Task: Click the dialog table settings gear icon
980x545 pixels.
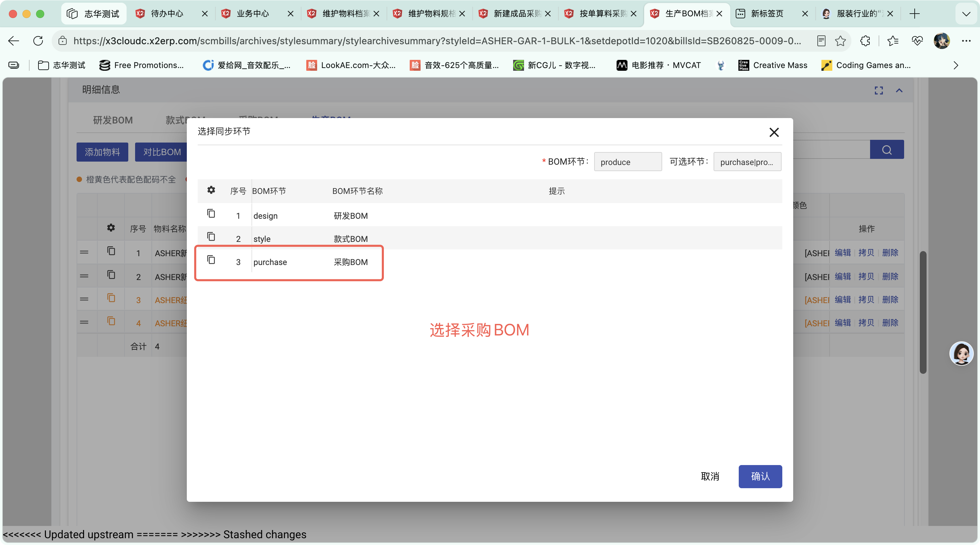Action: 211,190
